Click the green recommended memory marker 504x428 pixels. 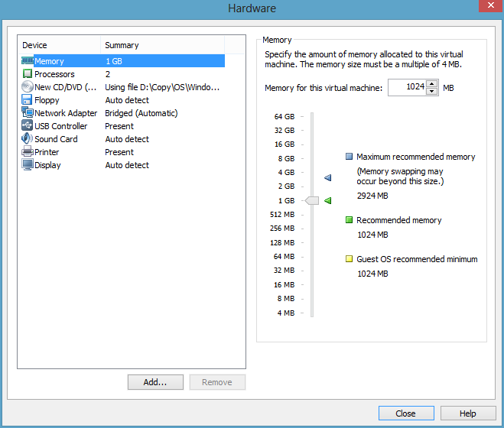[328, 200]
